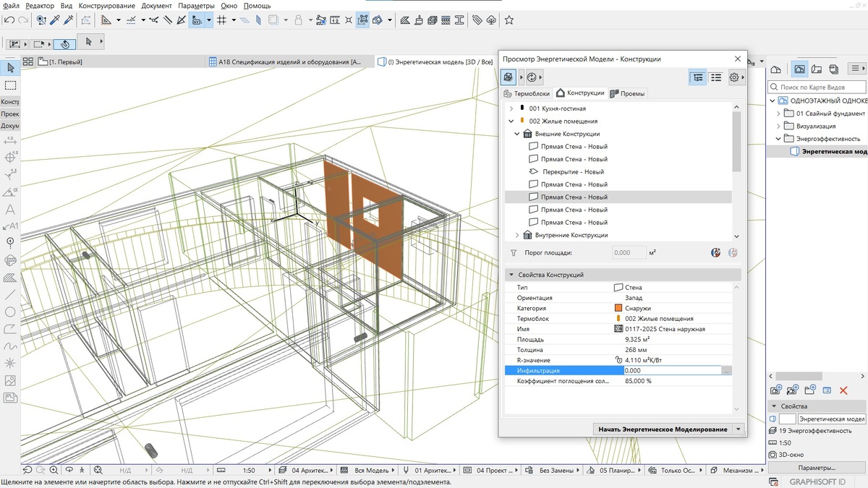Click the Поиск по Карте Видов search field

[817, 87]
